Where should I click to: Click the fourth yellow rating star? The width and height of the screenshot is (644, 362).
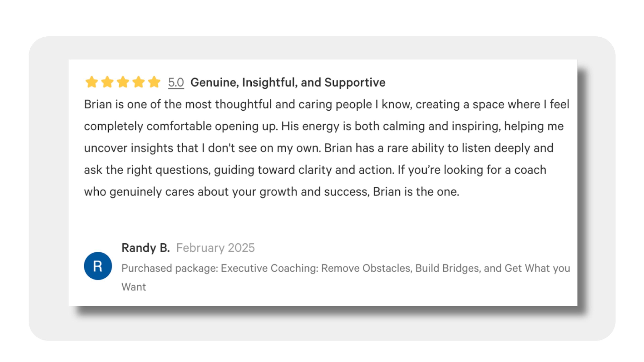coord(139,82)
